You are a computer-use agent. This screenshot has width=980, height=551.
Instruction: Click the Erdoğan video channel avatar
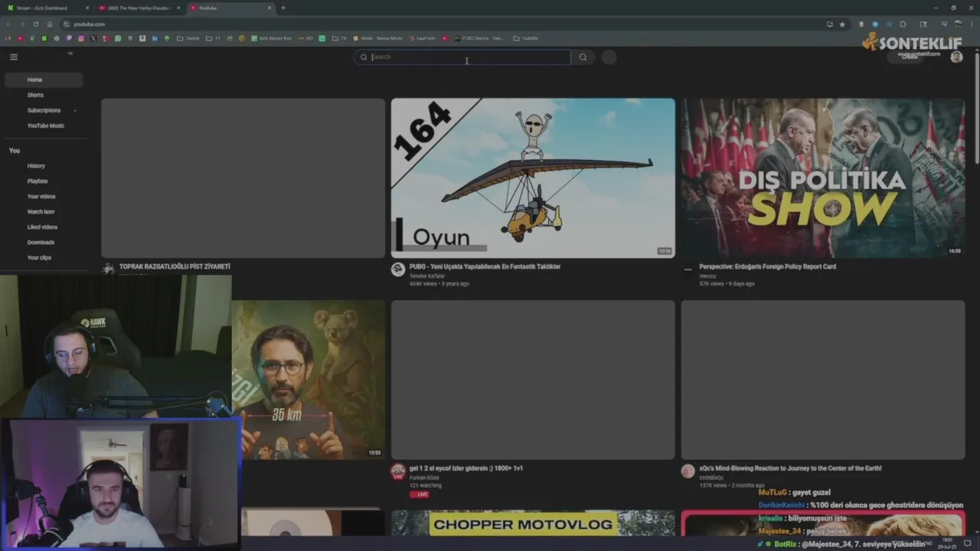(x=688, y=269)
